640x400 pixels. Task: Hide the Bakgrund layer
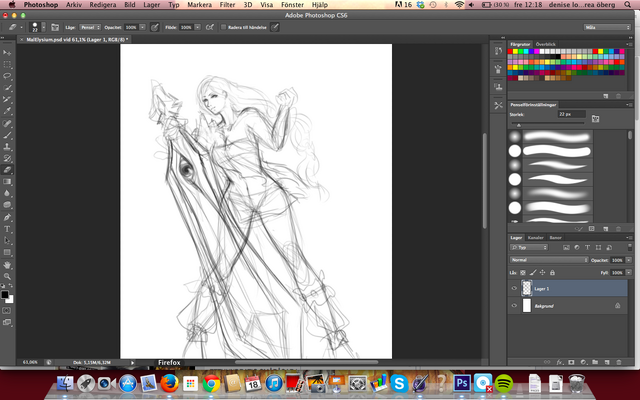(514, 305)
